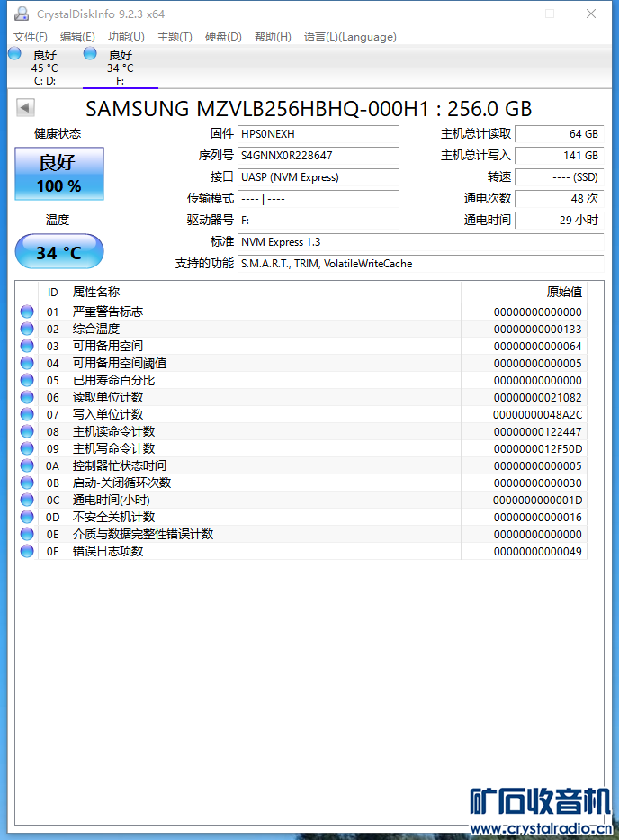Screen dimensions: 619x840
Task: Click raw value 000000000001D of 通电时间
Action: [x=538, y=501]
